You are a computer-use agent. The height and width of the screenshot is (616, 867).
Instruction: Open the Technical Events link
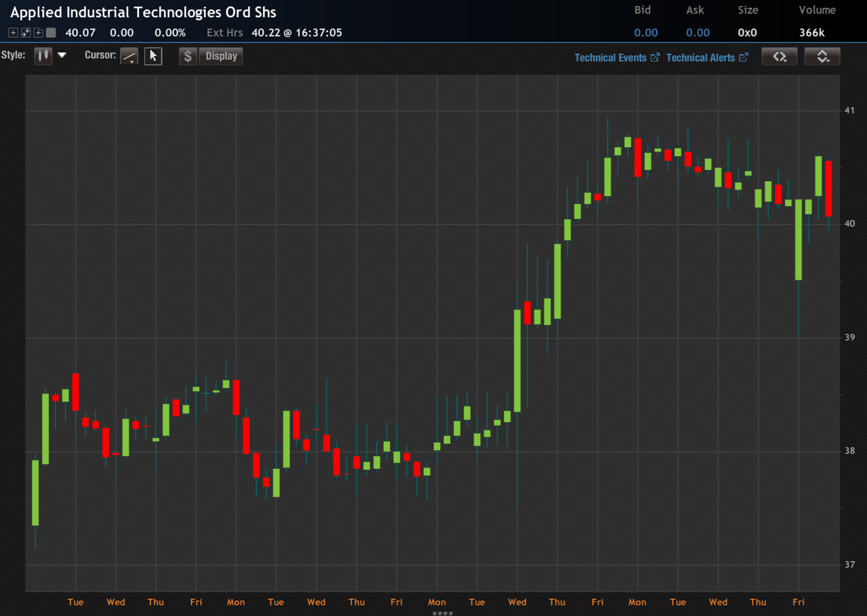(610, 57)
